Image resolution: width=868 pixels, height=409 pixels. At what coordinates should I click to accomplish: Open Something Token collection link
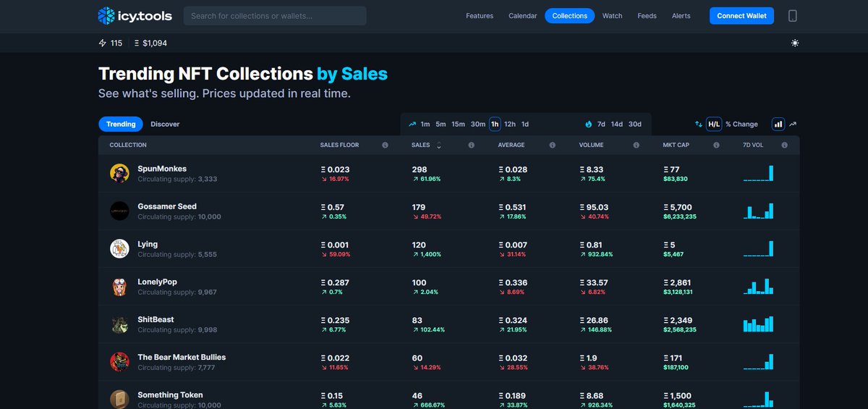pyautogui.click(x=170, y=395)
